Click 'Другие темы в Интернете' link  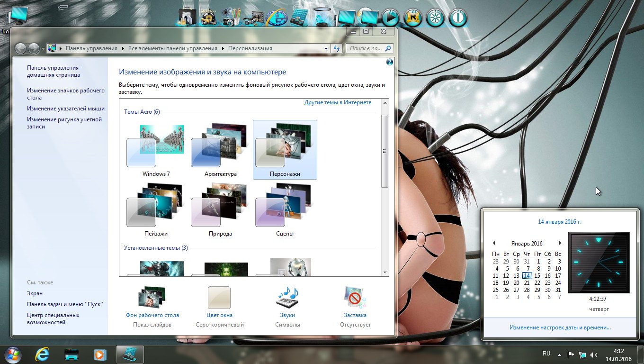(x=338, y=102)
